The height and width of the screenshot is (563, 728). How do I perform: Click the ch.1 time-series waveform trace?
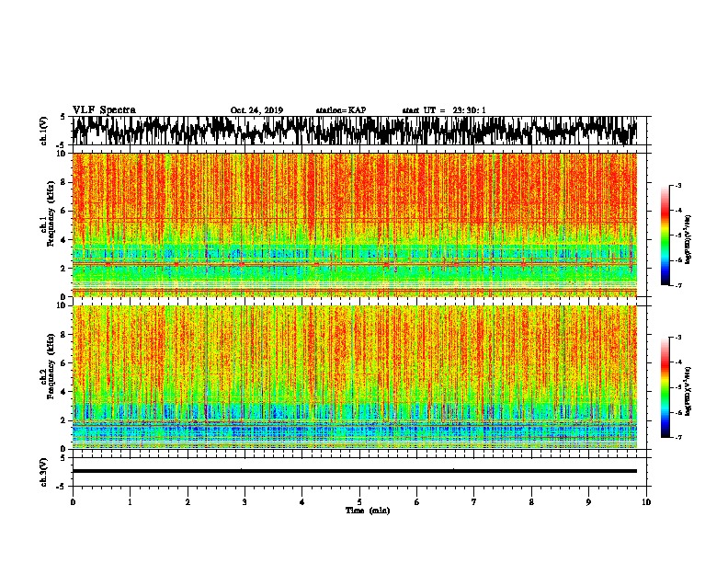pos(354,131)
